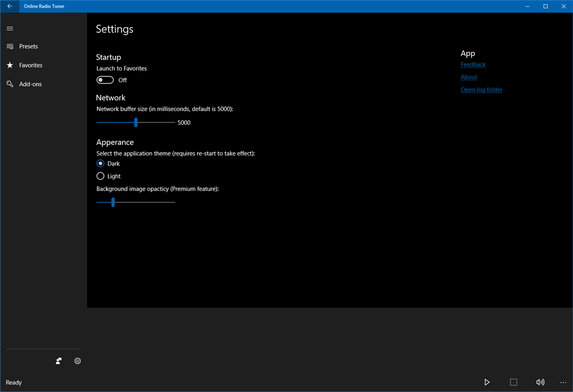Click the back arrow in title bar

[10, 6]
